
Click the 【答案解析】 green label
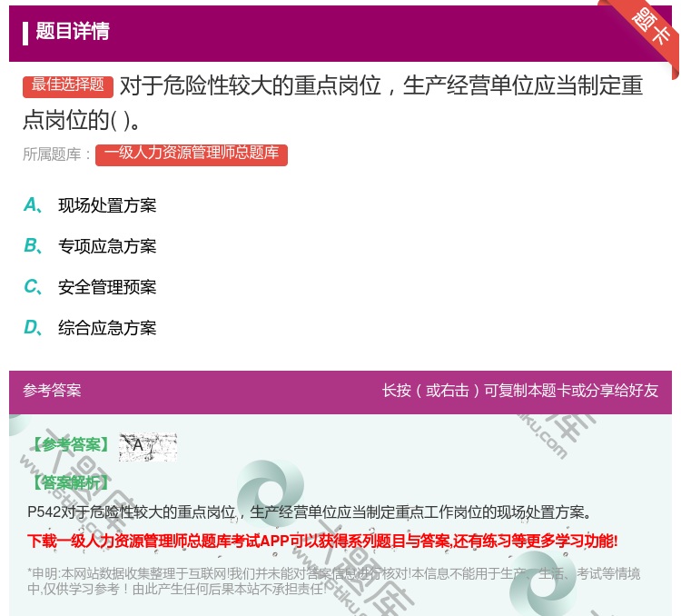coord(70,482)
